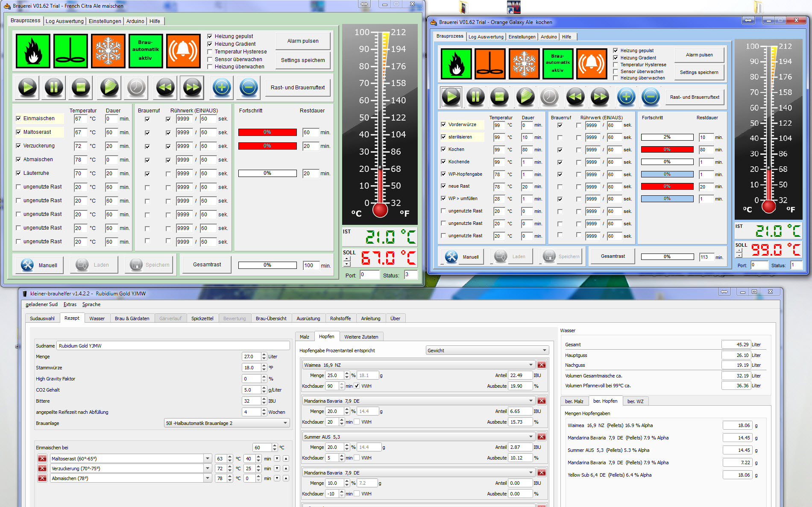Toggle the orange stirrer icon in Orange Galaxy Ale window
The image size is (812, 507).
490,64
